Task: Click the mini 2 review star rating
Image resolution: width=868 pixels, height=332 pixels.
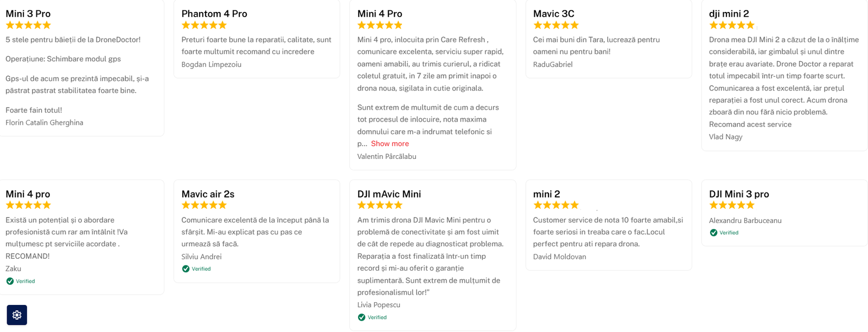Action: click(556, 205)
